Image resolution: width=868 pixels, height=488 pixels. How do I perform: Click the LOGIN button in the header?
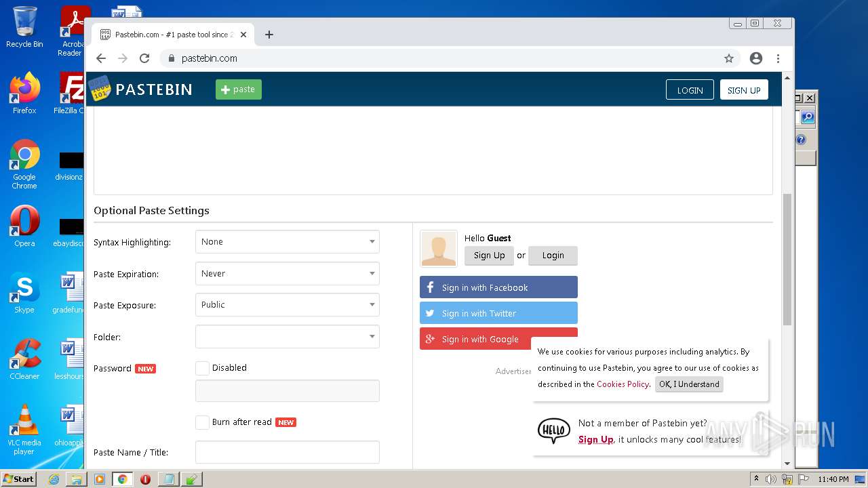(x=690, y=90)
